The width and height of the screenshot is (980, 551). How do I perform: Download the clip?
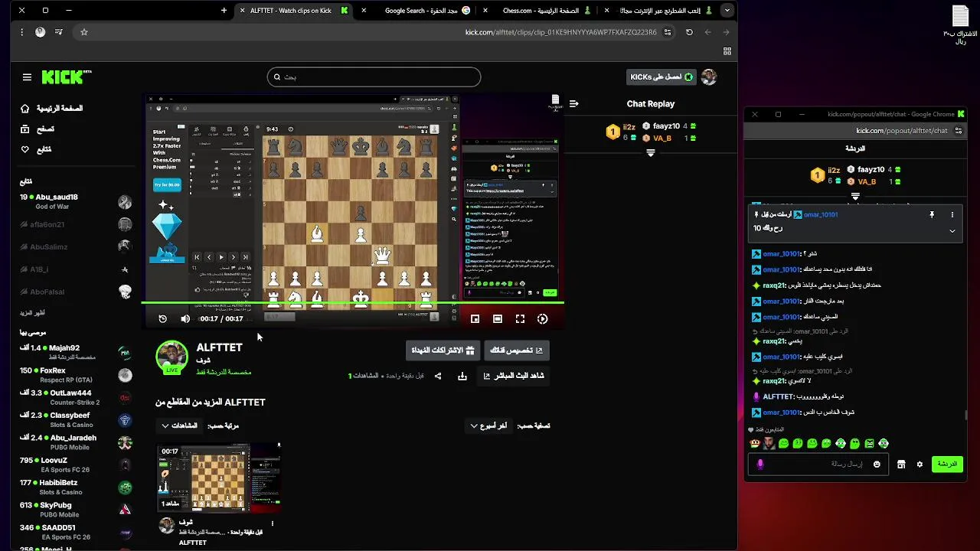click(462, 376)
